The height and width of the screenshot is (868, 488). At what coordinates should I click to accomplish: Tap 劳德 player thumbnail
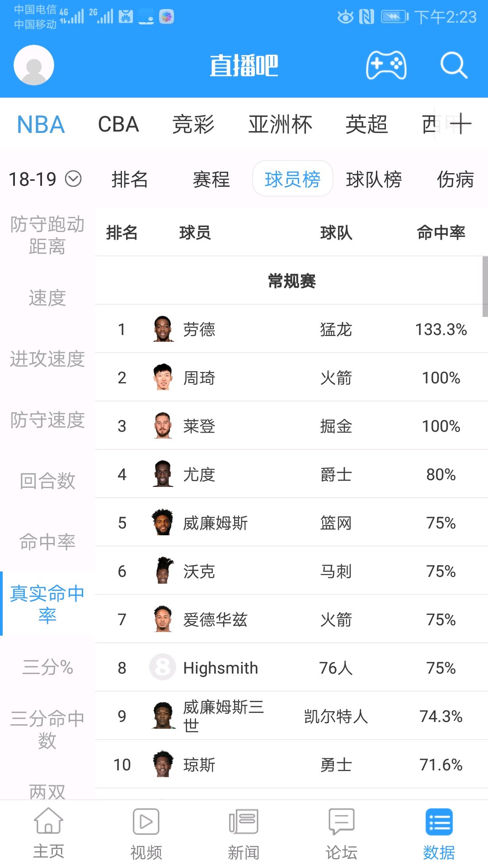[x=163, y=329]
